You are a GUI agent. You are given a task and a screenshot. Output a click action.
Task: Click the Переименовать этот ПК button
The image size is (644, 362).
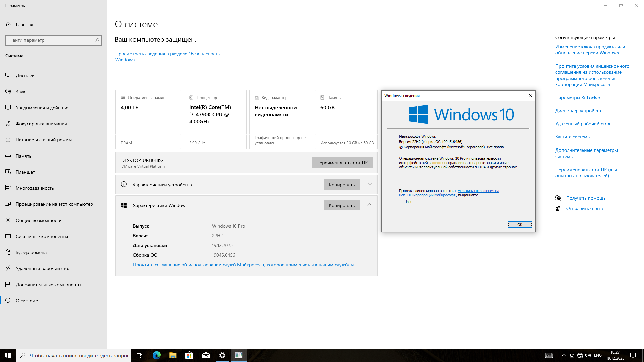(x=341, y=162)
